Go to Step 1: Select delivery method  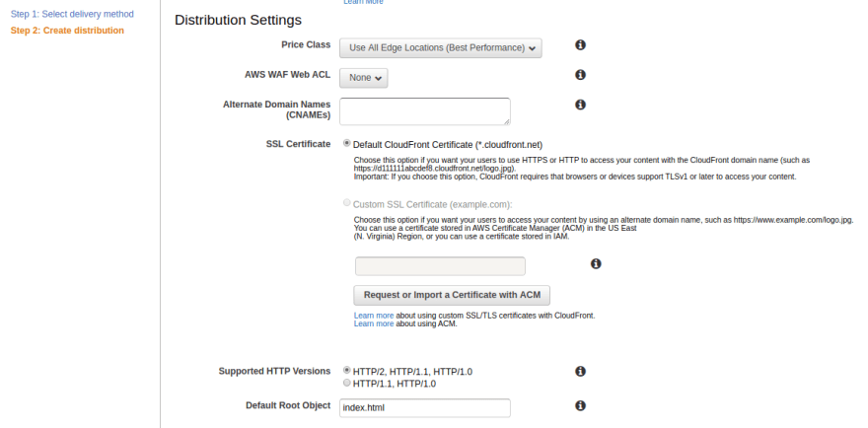tap(72, 14)
